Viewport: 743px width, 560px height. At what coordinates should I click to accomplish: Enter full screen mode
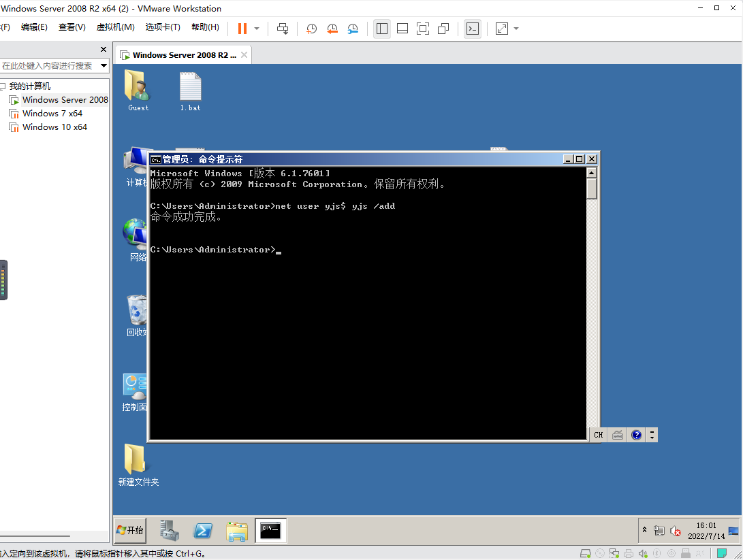423,29
